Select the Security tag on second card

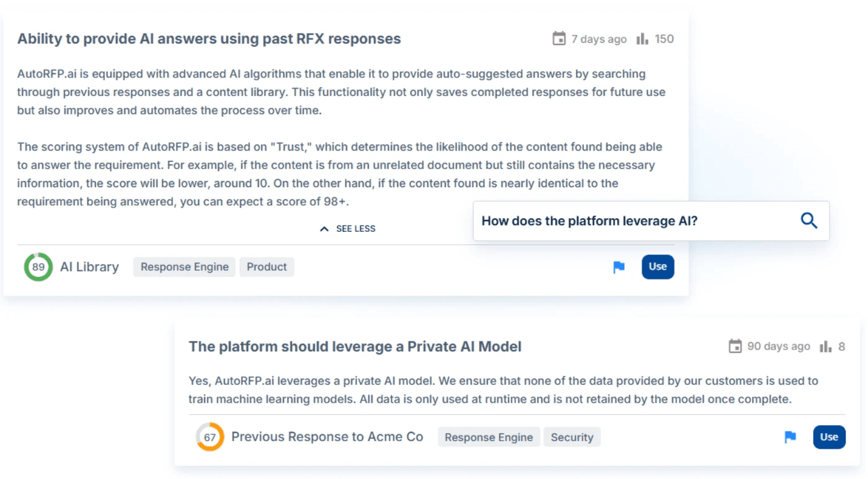pyautogui.click(x=572, y=437)
